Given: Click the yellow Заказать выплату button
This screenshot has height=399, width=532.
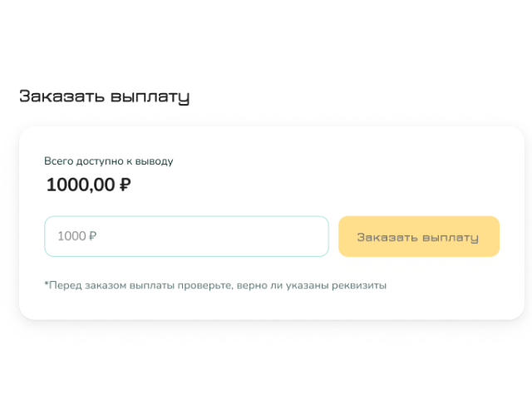Looking at the screenshot, I should coord(418,237).
